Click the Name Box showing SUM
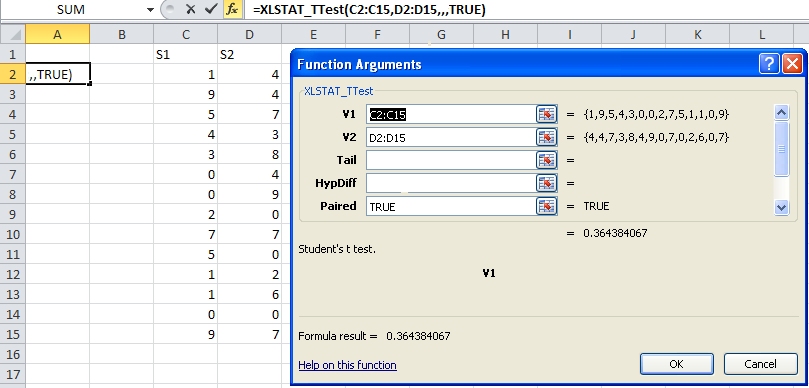Screen dimensions: 809x388 [72, 9]
